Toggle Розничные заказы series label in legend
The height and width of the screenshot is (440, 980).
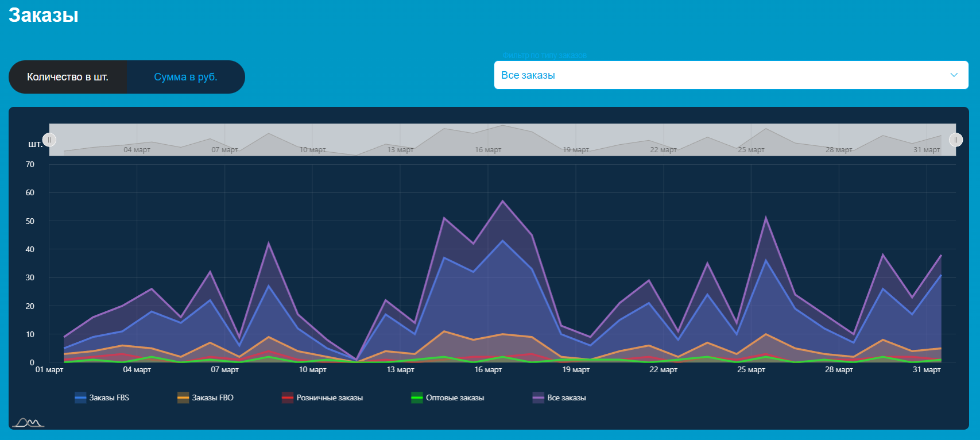click(330, 397)
